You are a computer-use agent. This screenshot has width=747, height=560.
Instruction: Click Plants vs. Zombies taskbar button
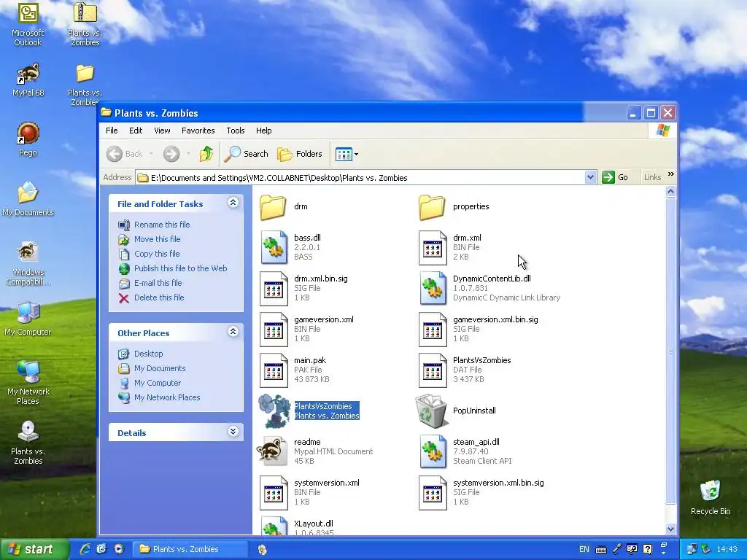click(x=190, y=549)
